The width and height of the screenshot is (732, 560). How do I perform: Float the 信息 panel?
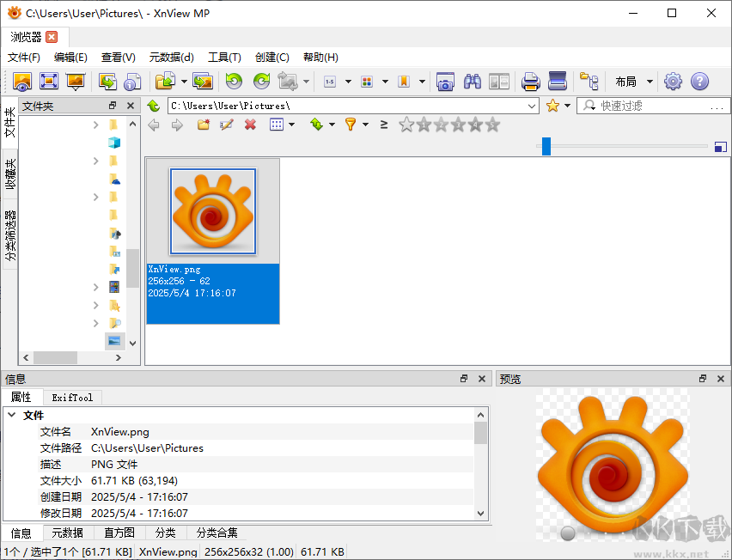click(464, 379)
